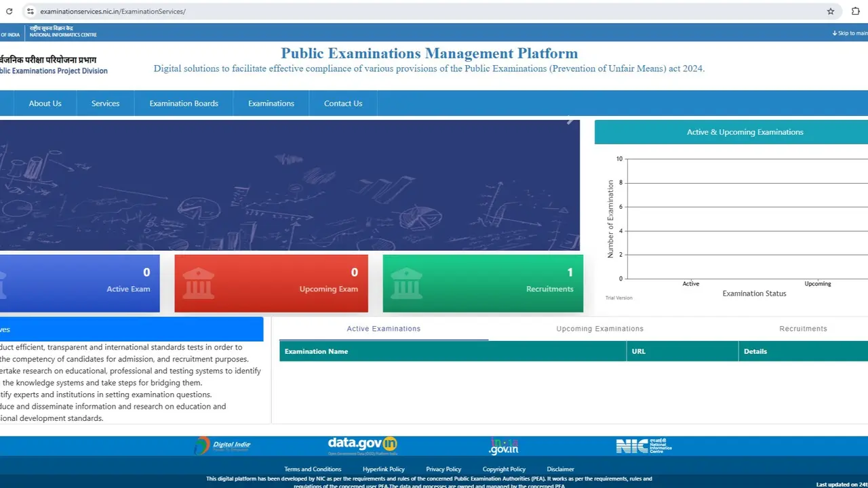Switch to the Upcoming Examinations tab
Image resolution: width=868 pixels, height=488 pixels.
pos(599,329)
